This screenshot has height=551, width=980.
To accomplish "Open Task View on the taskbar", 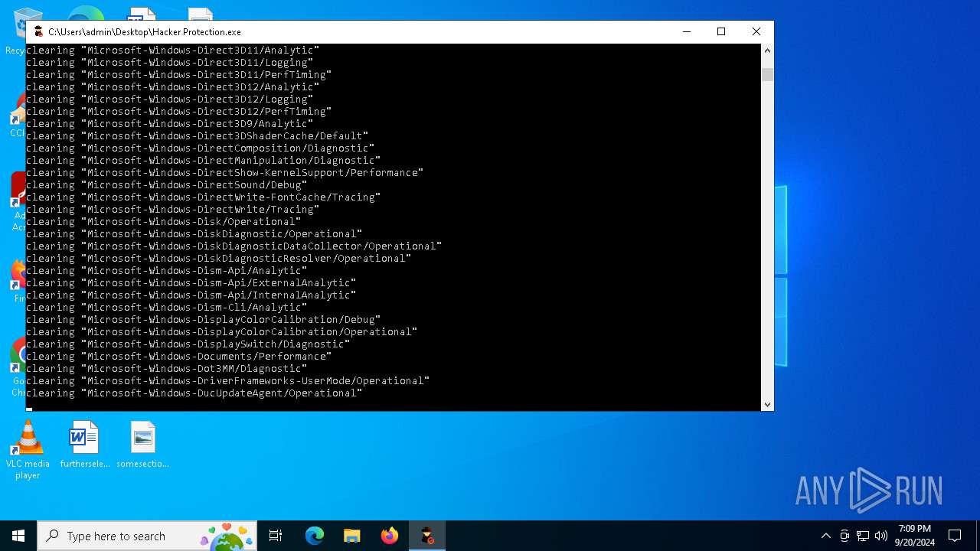I will point(276,536).
